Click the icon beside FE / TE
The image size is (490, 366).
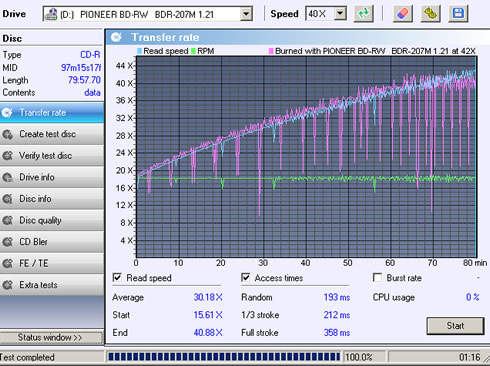tap(7, 264)
